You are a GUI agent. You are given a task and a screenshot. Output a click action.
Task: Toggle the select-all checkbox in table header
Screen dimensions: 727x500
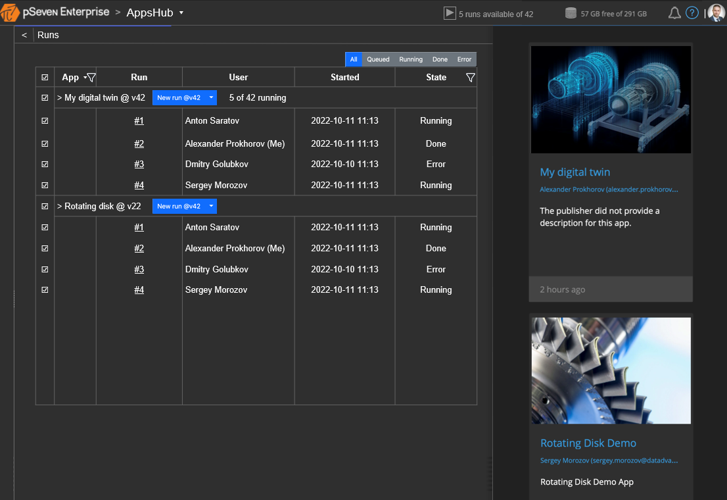pyautogui.click(x=45, y=77)
